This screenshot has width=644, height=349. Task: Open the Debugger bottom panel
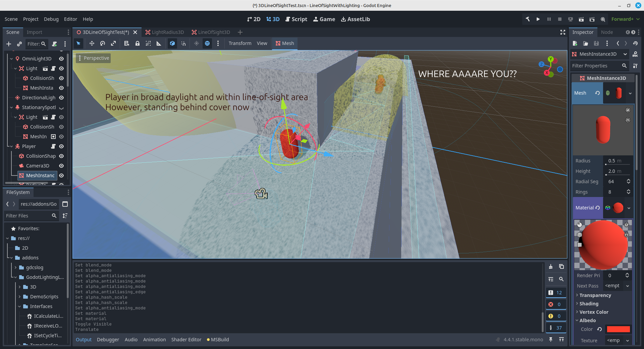(x=108, y=340)
